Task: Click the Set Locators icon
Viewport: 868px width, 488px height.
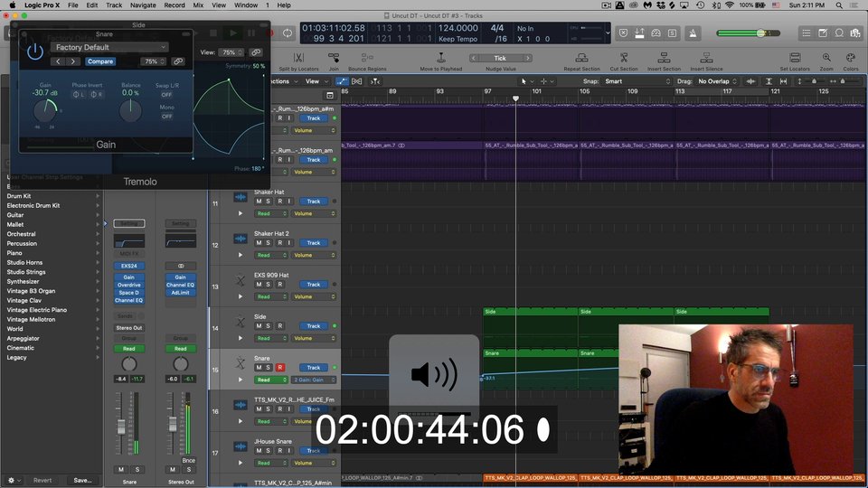Action: coord(795,58)
